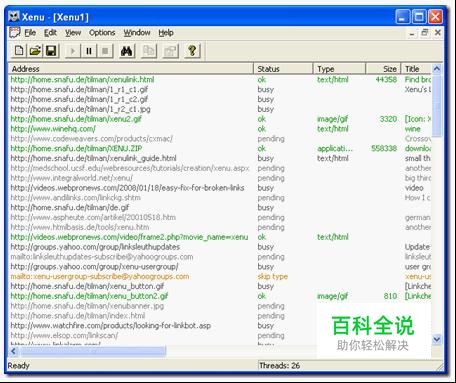Open Help with the question mark icon
The width and height of the screenshot is (456, 383).
pos(192,51)
